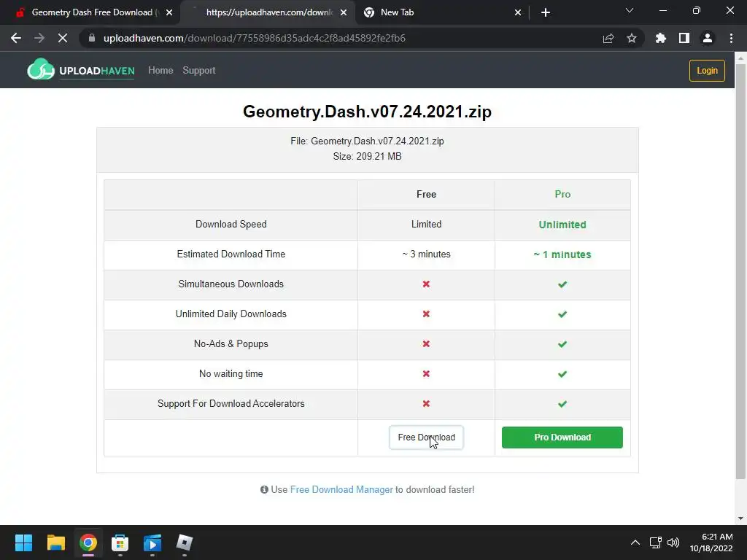Open the Support nav link

[199, 71]
